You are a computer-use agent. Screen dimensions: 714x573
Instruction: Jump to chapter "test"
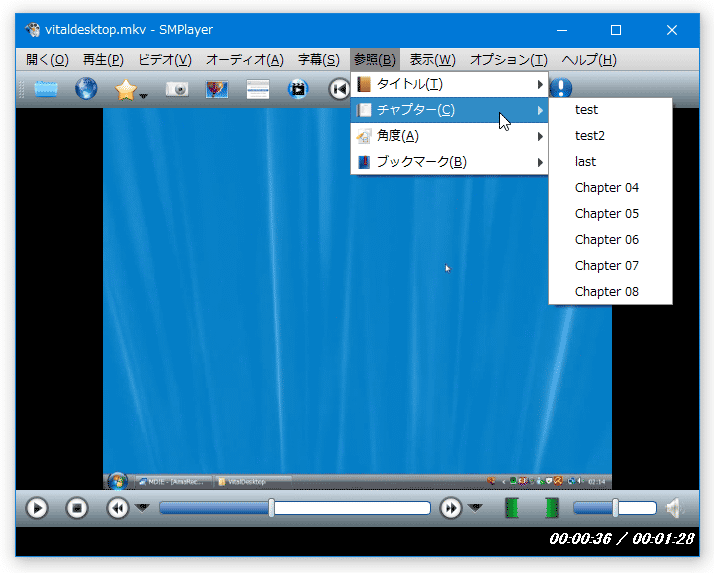pos(611,110)
